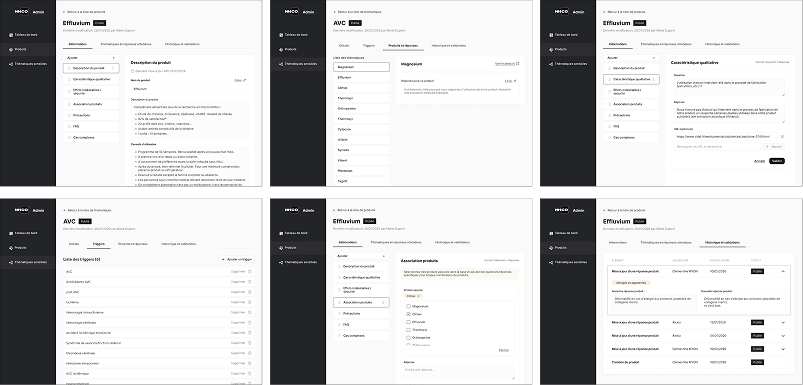
Task: Click 'Voir le produit' link for Magnésium
Action: (507, 64)
